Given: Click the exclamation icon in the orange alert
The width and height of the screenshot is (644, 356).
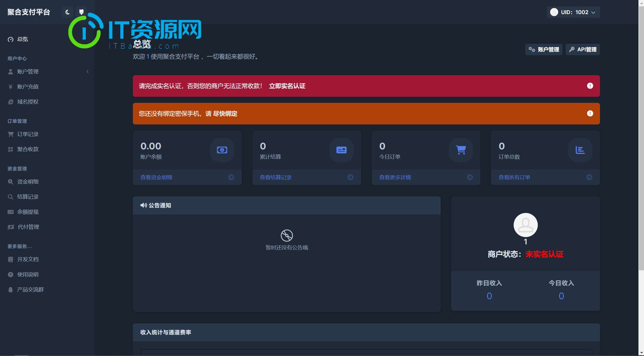Looking at the screenshot, I should [590, 114].
